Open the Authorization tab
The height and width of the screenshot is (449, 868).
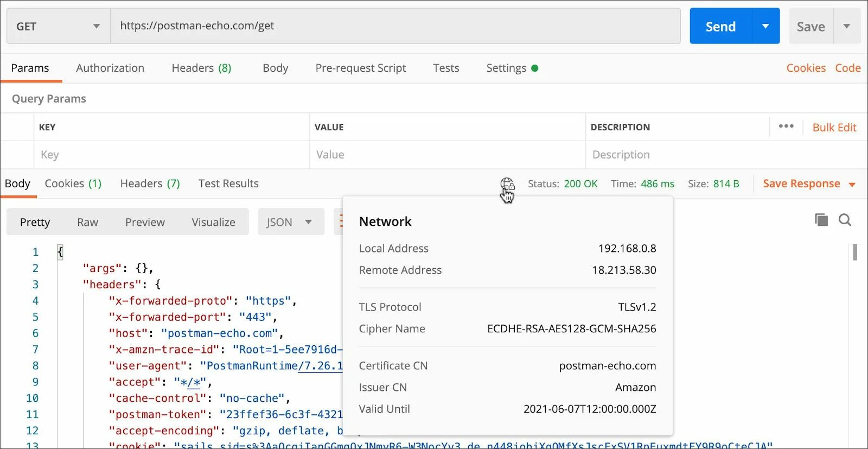point(110,68)
